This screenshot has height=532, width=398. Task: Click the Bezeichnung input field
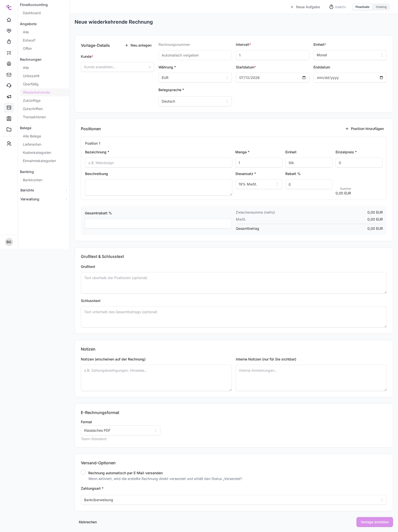coord(158,163)
